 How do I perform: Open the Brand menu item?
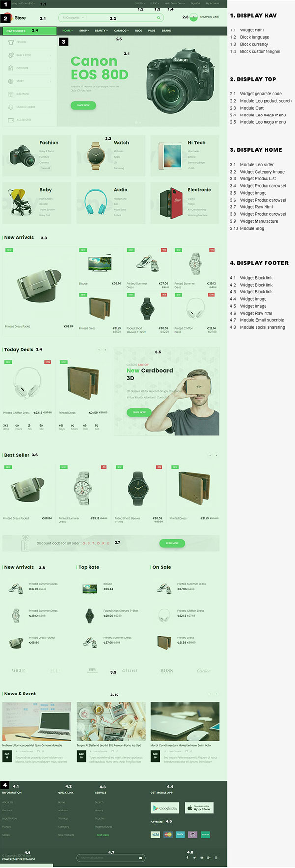coord(166,30)
